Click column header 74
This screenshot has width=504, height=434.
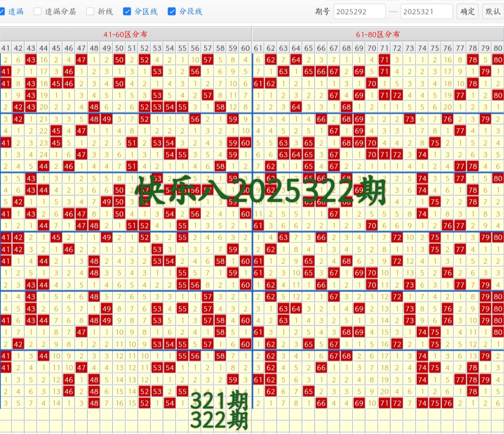(x=422, y=48)
